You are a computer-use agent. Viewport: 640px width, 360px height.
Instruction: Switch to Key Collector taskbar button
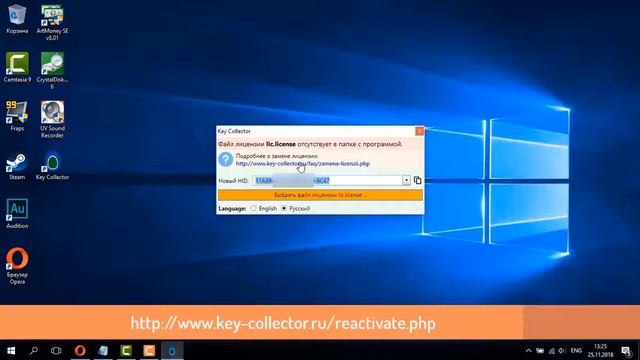click(172, 350)
